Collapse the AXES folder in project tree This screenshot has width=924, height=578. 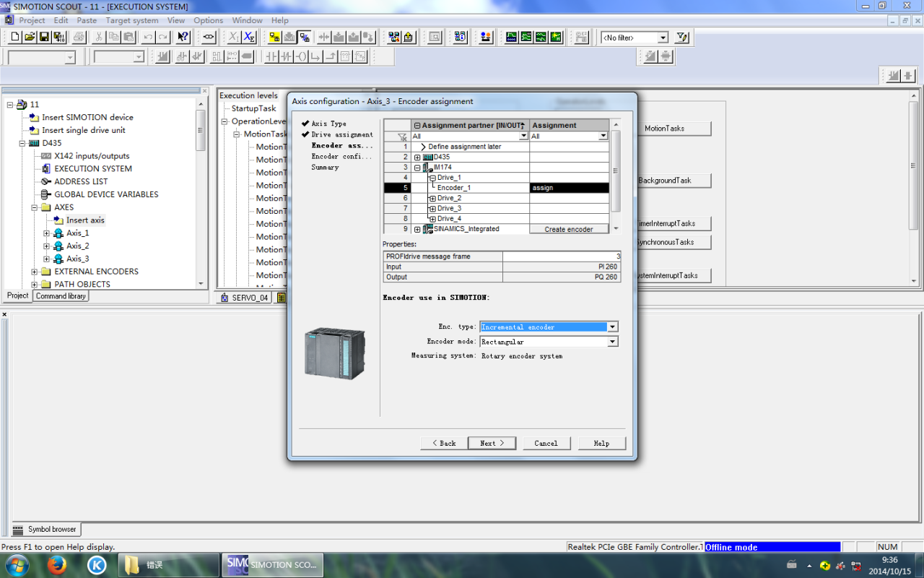tap(35, 207)
